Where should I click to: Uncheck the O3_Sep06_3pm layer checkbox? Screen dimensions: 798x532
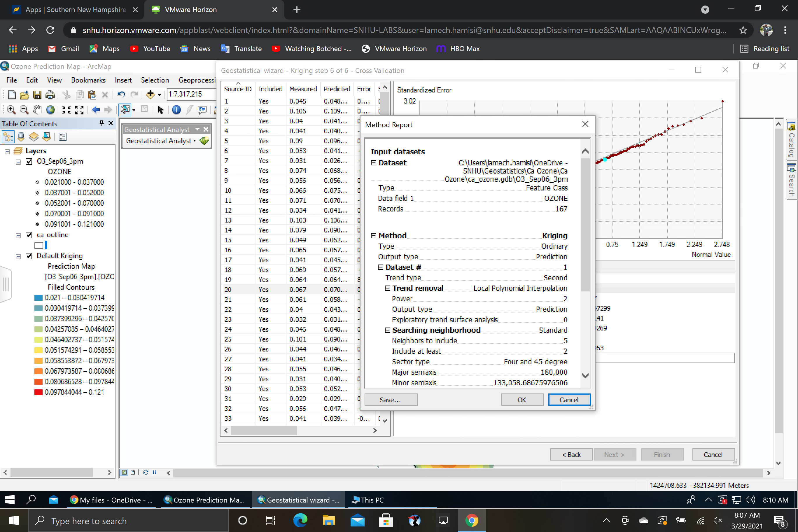pos(29,162)
